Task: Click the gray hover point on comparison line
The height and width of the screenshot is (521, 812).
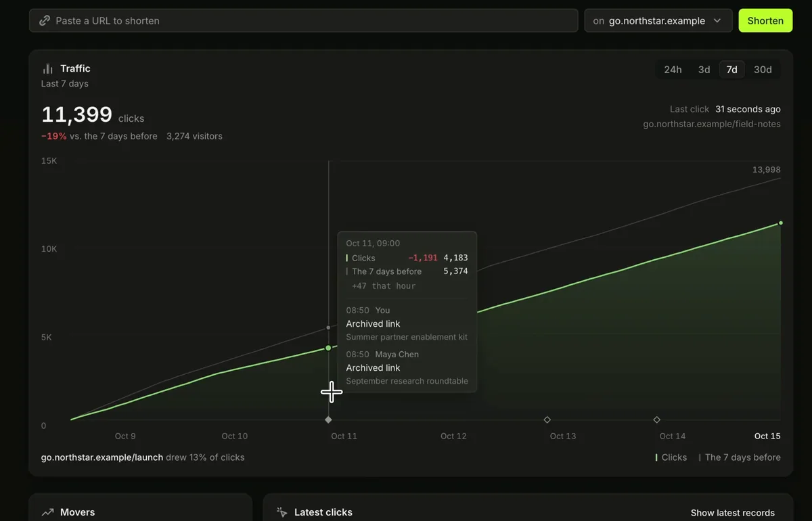Action: point(328,327)
